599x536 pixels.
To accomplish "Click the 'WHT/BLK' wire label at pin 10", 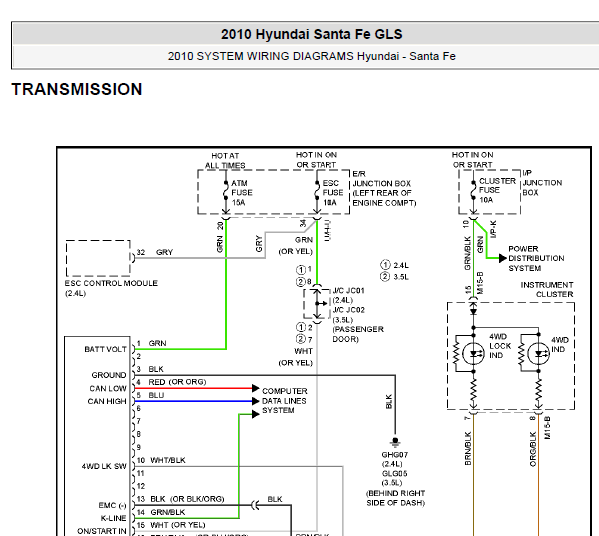I will [168, 460].
